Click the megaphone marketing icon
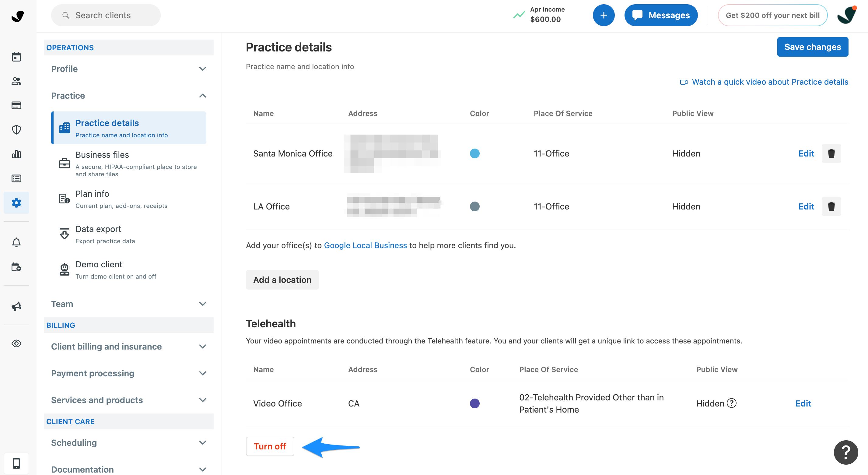Screen dimensions: 868x475 tap(16, 306)
